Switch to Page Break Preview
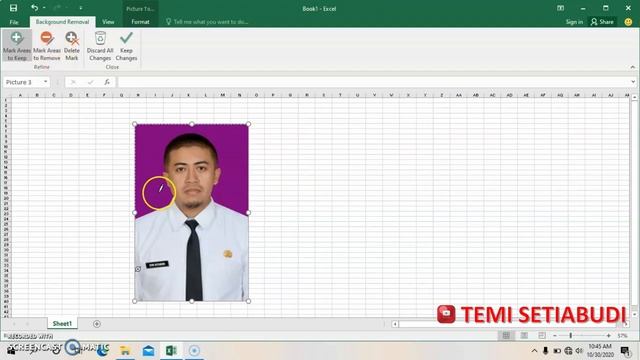This screenshot has width=640, height=360. coord(542,336)
